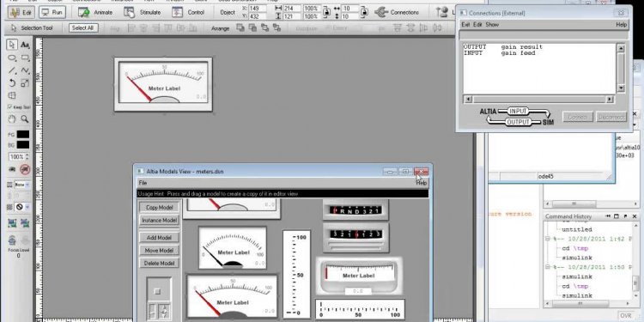Select the hand pan tool
The height and width of the screenshot is (322, 644).
point(12,119)
